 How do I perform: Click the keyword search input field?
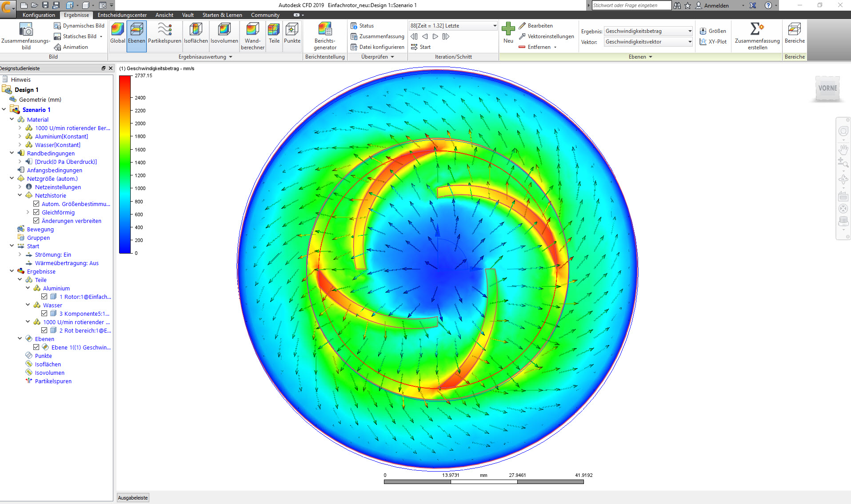pyautogui.click(x=631, y=5)
